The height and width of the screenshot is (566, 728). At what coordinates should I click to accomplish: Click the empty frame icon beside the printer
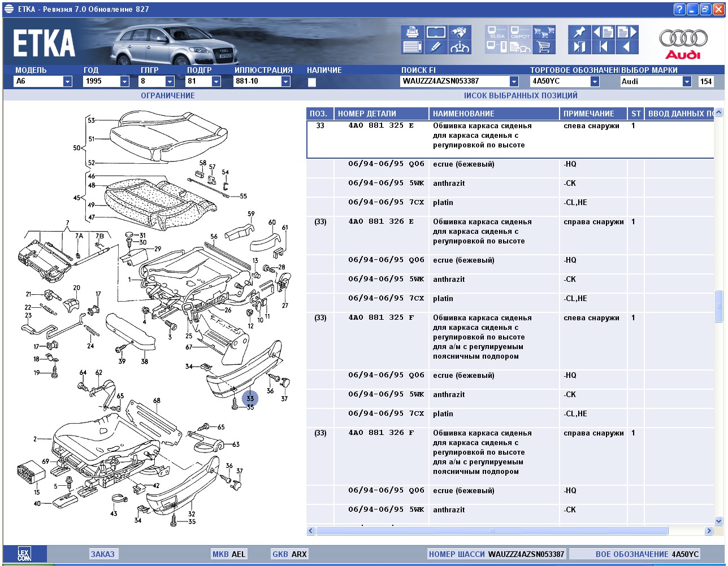click(436, 32)
